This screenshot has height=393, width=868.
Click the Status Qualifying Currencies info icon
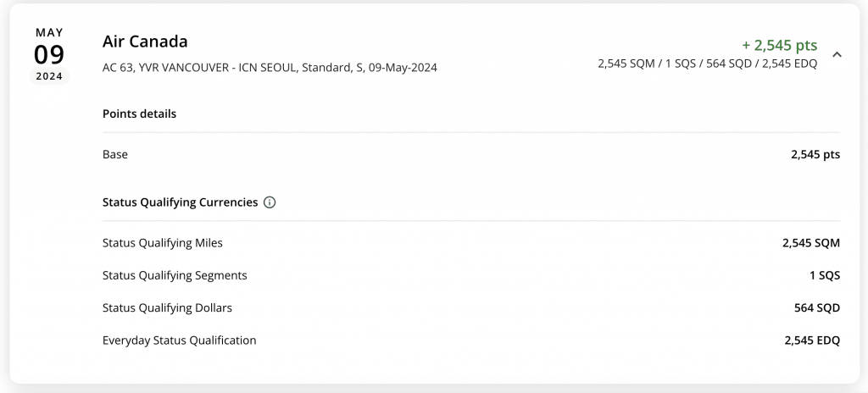click(x=270, y=202)
